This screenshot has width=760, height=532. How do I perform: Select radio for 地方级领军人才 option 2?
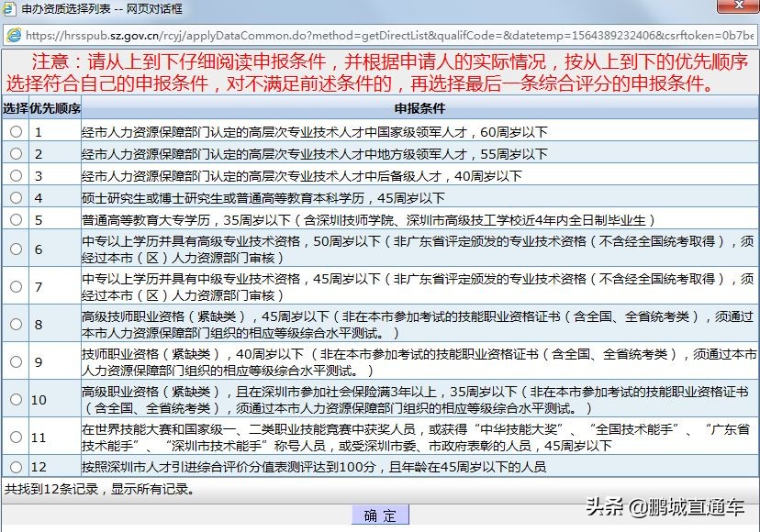point(16,154)
